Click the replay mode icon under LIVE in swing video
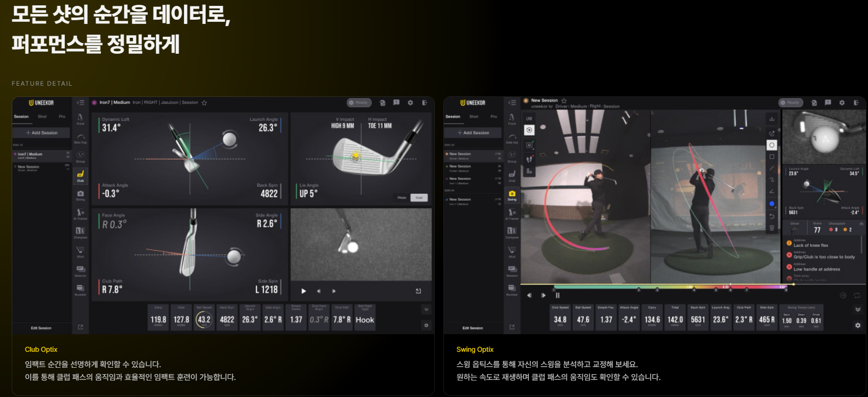The width and height of the screenshot is (868, 397). point(529,130)
